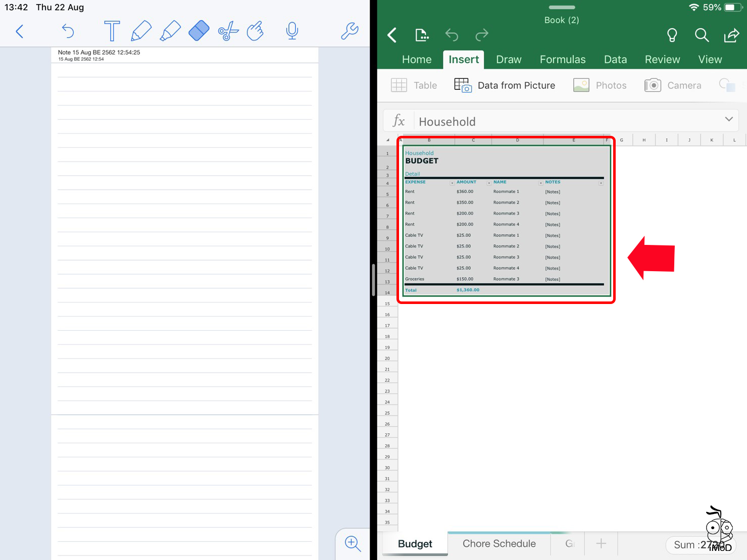This screenshot has width=747, height=560.
Task: Open the Camera to capture spreadsheet data
Action: tap(672, 85)
